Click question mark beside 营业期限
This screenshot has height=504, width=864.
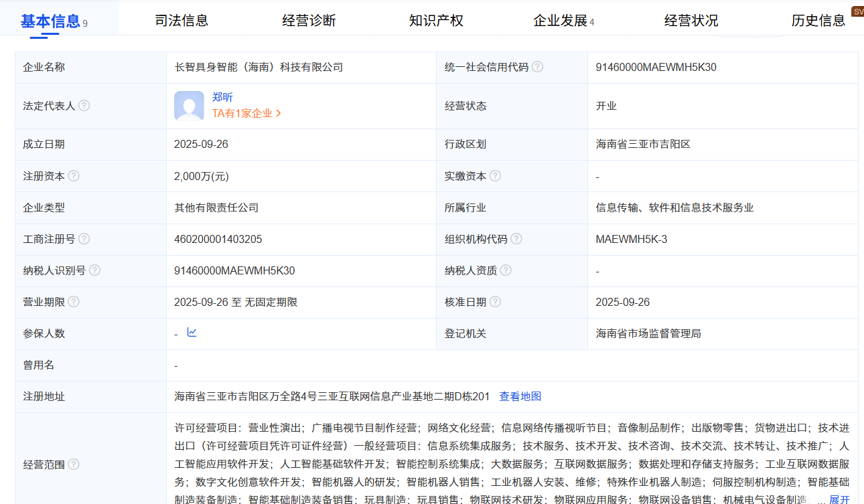tap(74, 301)
